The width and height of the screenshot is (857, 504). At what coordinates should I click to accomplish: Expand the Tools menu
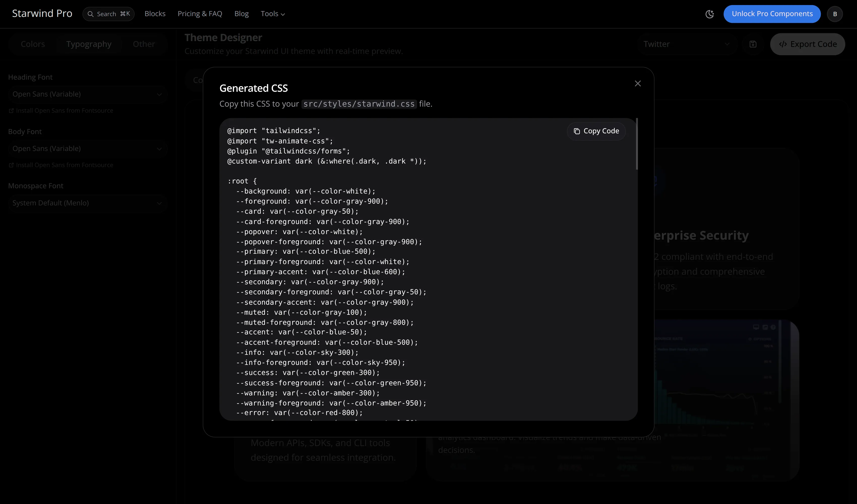[x=273, y=14]
